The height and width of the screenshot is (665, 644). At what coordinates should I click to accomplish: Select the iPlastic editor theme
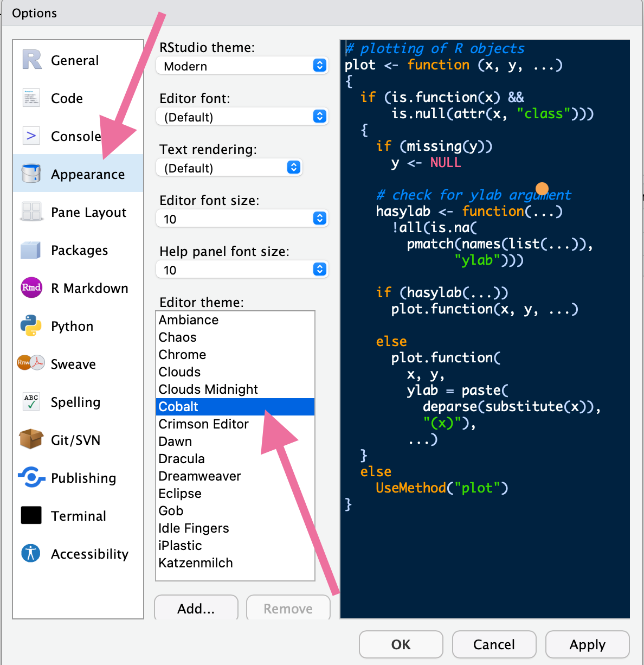click(x=235, y=546)
